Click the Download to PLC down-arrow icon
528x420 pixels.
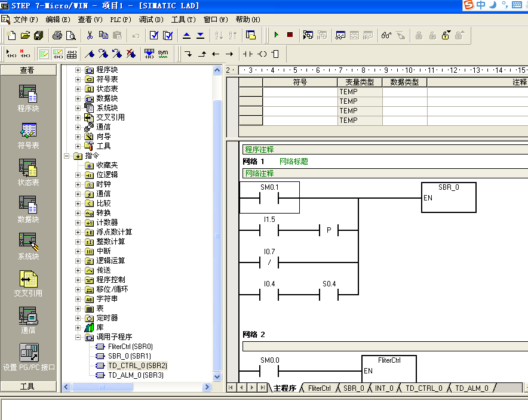coord(201,35)
